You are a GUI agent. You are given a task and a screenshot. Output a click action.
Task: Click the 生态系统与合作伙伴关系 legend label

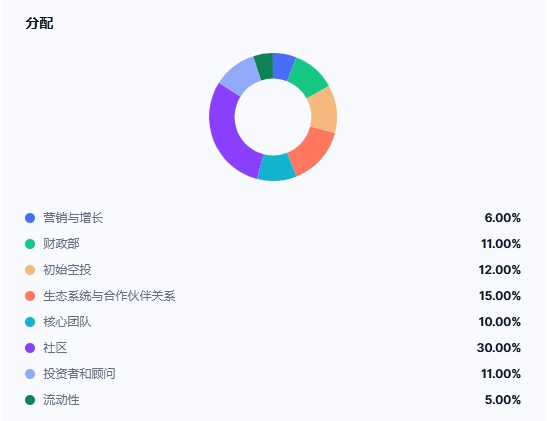tap(109, 296)
